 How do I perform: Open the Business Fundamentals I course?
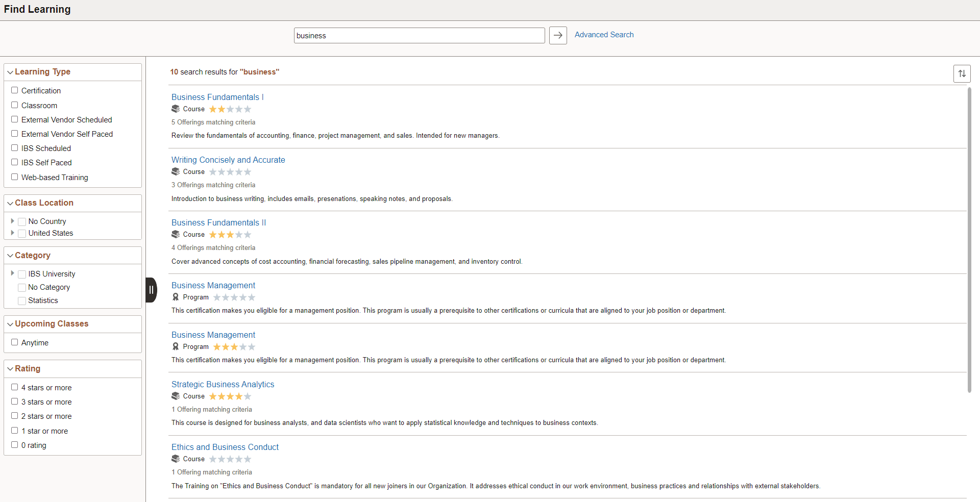point(217,97)
